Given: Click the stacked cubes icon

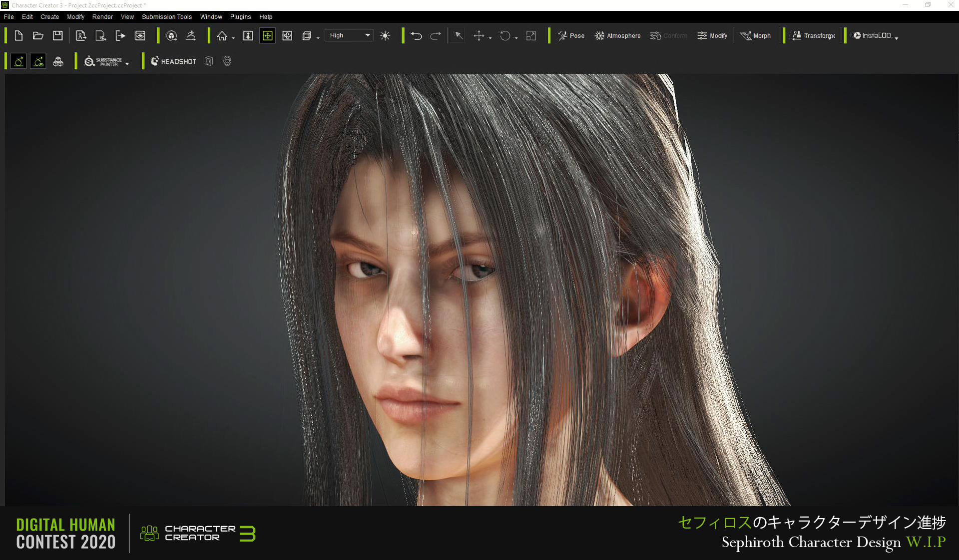Looking at the screenshot, I should (x=58, y=61).
